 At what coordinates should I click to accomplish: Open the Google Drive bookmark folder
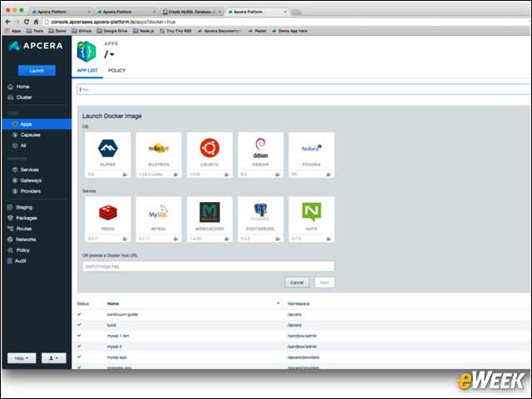click(112, 31)
